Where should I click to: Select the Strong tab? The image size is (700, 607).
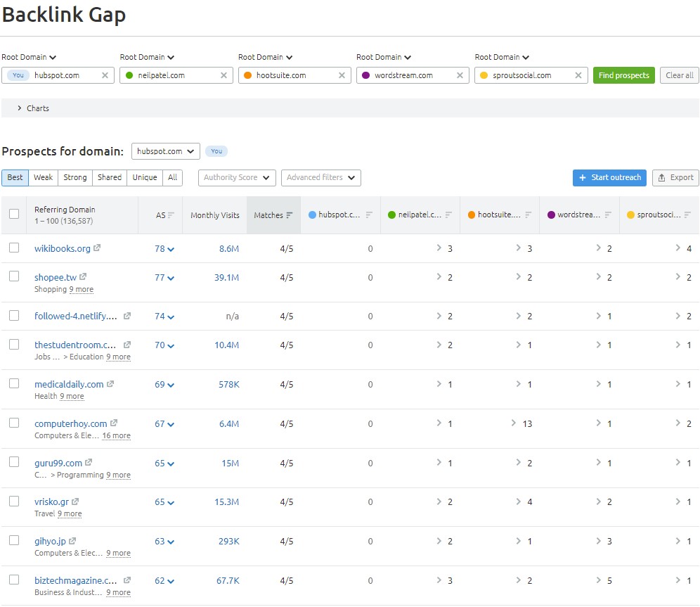pyautogui.click(x=75, y=178)
